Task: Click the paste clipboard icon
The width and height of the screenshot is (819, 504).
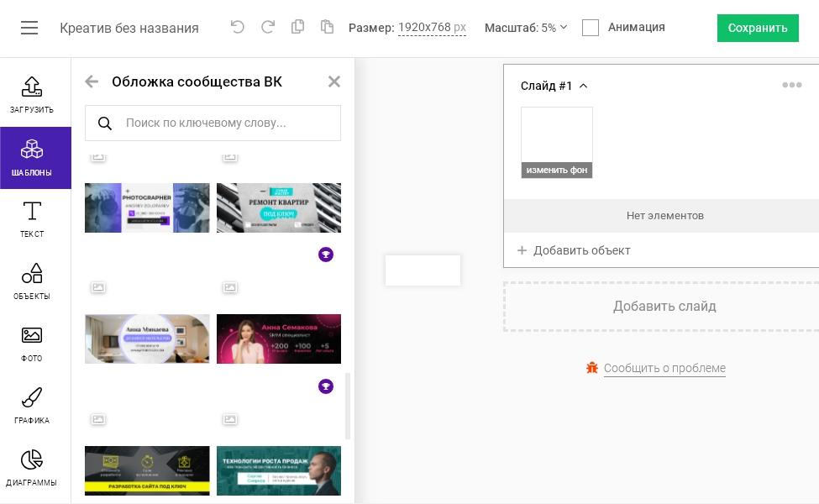Action: click(327, 27)
